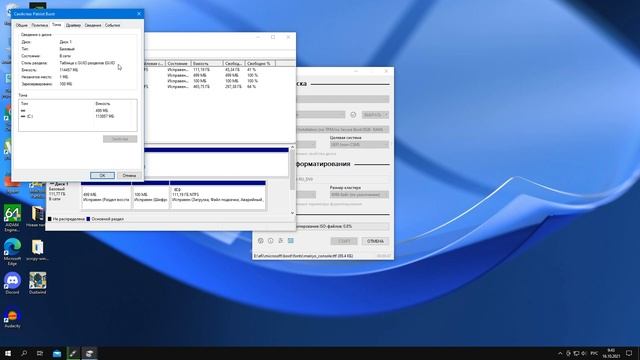
Task: Show the Rufus log icon
Action: coord(291,241)
